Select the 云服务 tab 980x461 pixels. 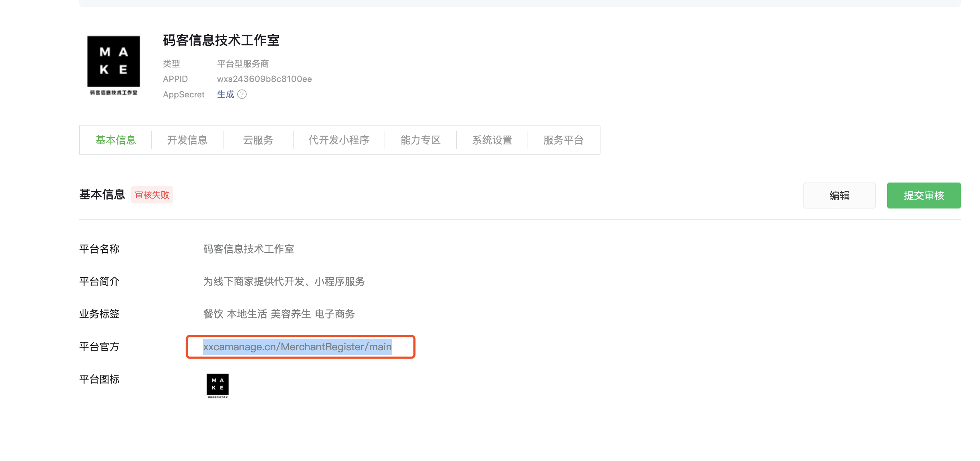tap(258, 140)
